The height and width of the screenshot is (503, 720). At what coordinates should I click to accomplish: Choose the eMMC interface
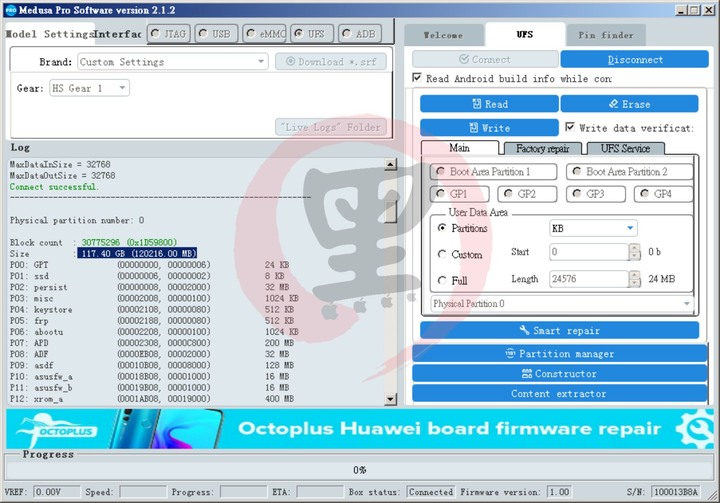(265, 34)
